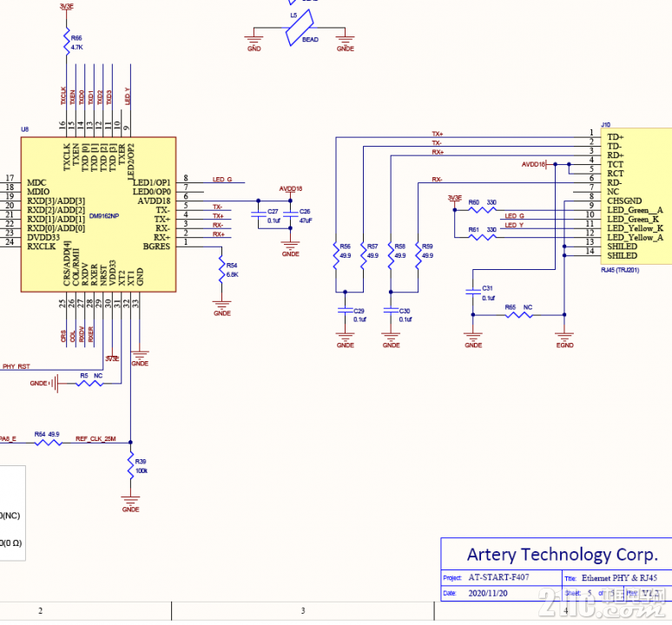Click the MDC pin name on U8
Viewport: 672px width, 625px height.
pos(36,182)
